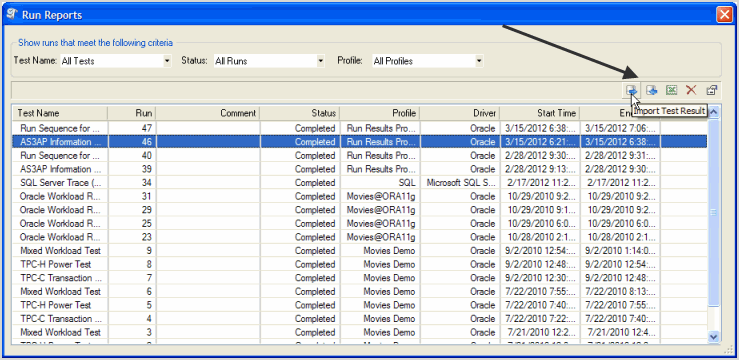Click the scrollbar up arrow
Screen dimensions: 739x360
[714, 112]
